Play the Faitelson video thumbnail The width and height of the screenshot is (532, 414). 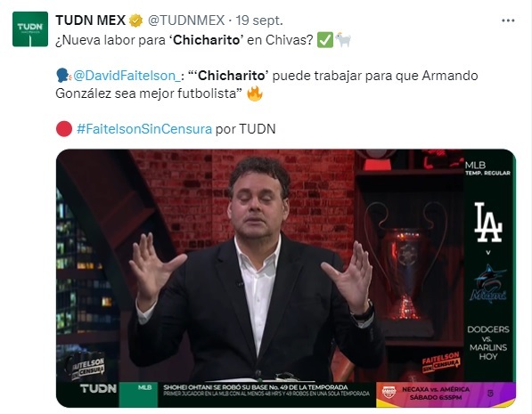[x=286, y=278]
